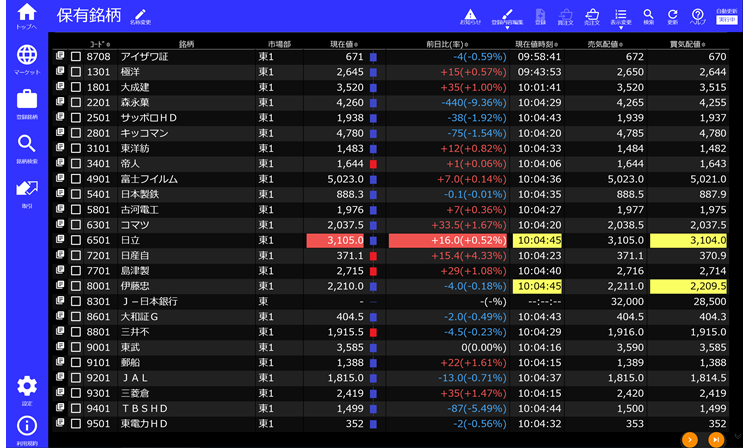Click sell order (売注文) basket icon
The width and height of the screenshot is (750, 448).
tap(592, 17)
